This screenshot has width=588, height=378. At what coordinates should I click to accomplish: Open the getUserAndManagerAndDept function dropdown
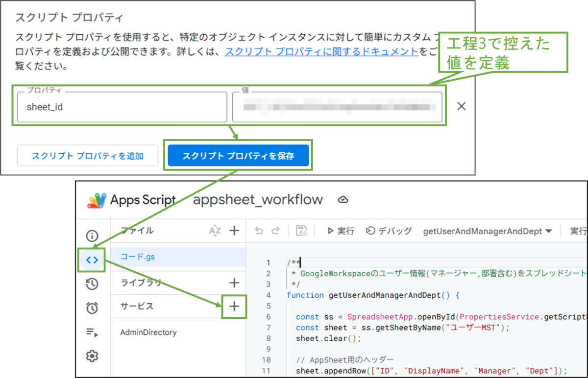pyautogui.click(x=488, y=231)
